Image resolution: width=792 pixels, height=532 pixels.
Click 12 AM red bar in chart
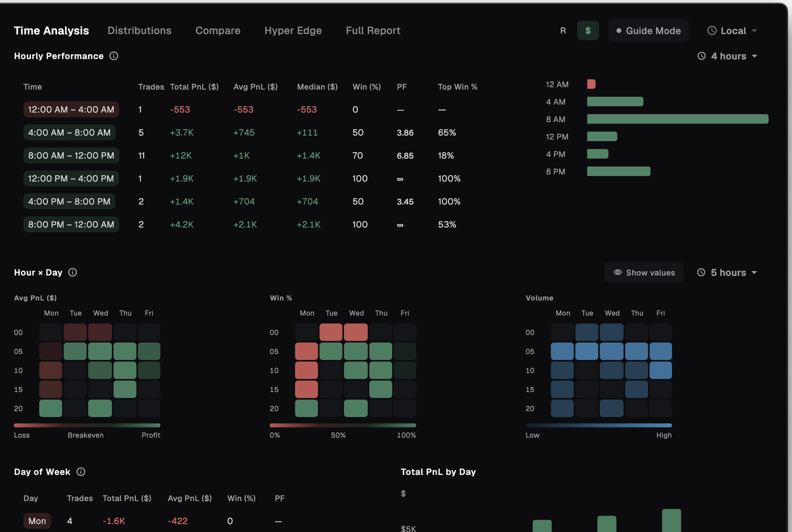(591, 84)
